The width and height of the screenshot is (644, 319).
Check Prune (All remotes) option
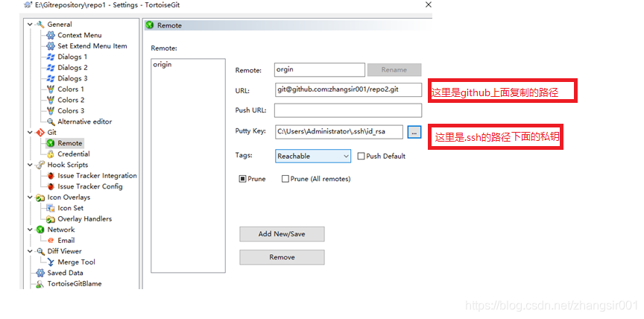pyautogui.click(x=285, y=179)
